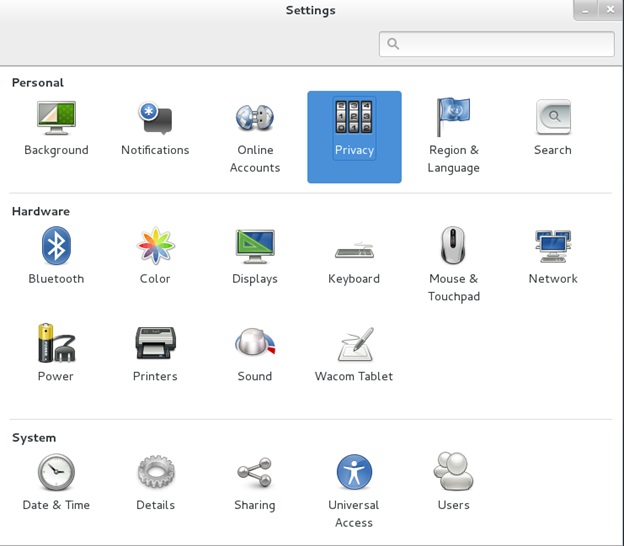Open Power settings
Image resolution: width=624 pixels, height=546 pixels.
pos(56,344)
